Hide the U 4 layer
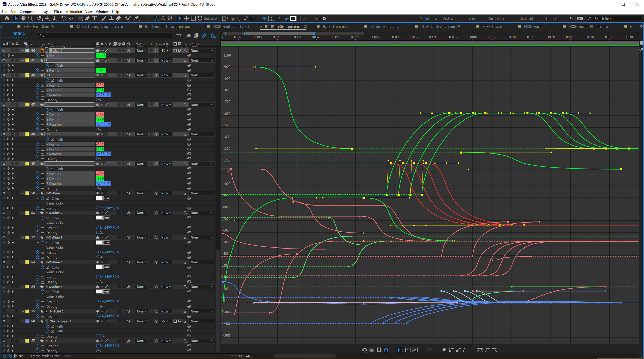644x359 pixels. 4,75
